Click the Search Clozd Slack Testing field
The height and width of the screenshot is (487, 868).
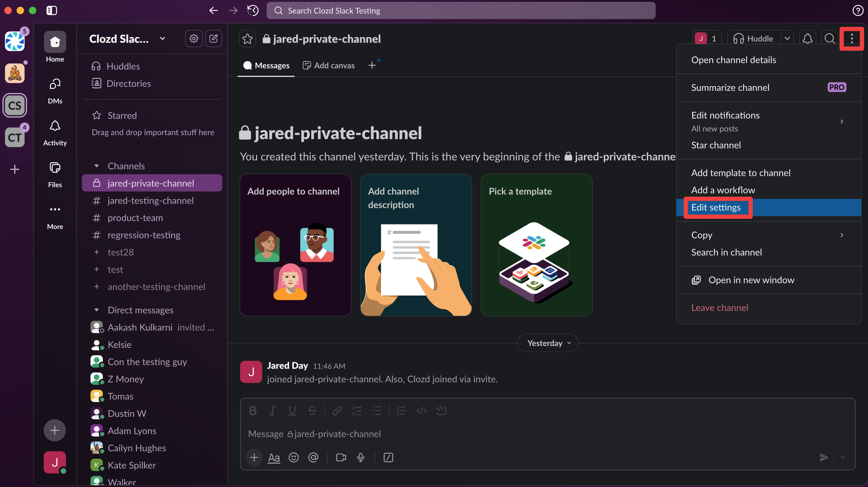click(460, 10)
